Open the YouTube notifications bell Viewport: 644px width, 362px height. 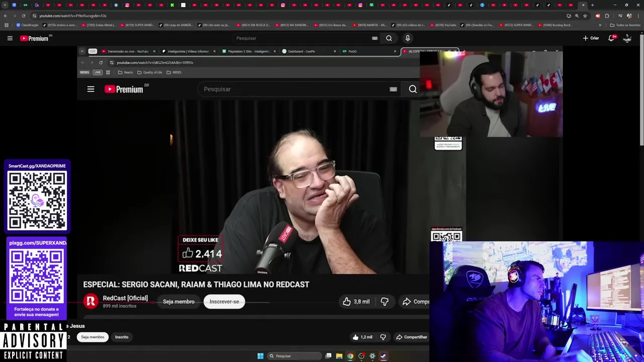(x=612, y=38)
